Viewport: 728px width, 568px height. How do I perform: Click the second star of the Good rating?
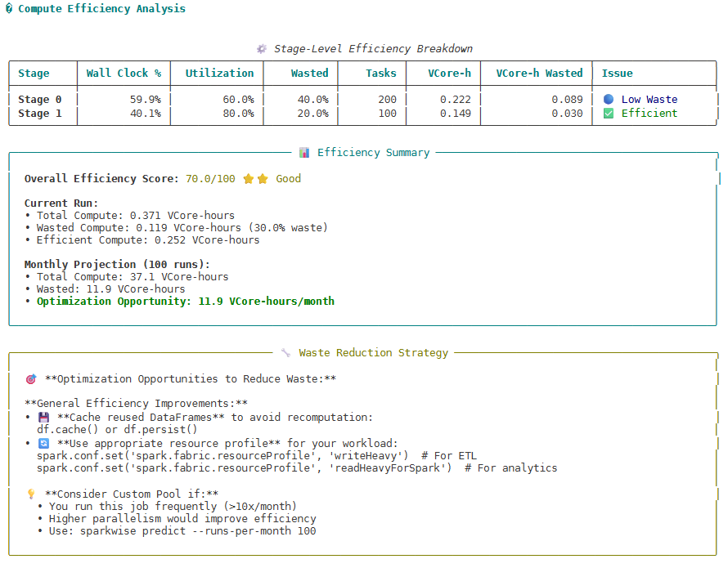(263, 179)
